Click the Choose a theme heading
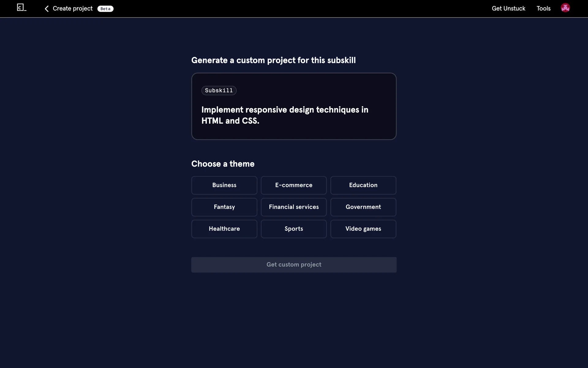Screen dimensions: 588x368 223,164
